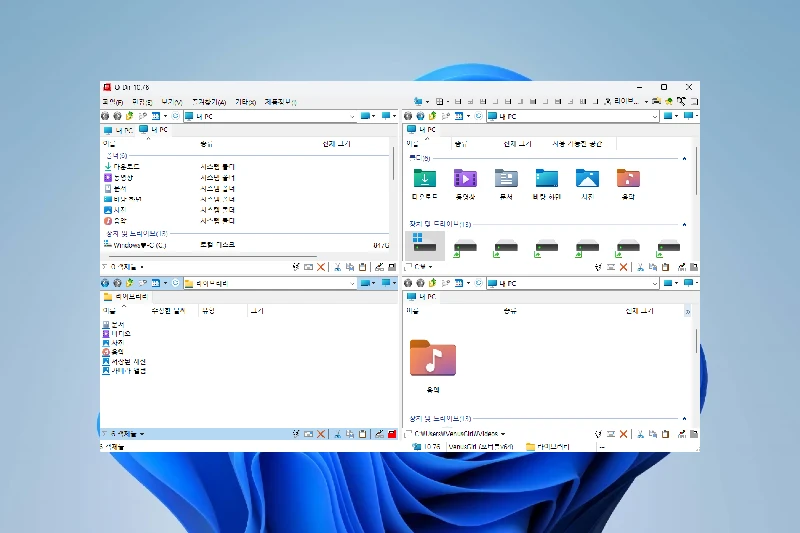This screenshot has width=800, height=533.
Task: Select the 라이브러리 tab
Action: (126, 297)
